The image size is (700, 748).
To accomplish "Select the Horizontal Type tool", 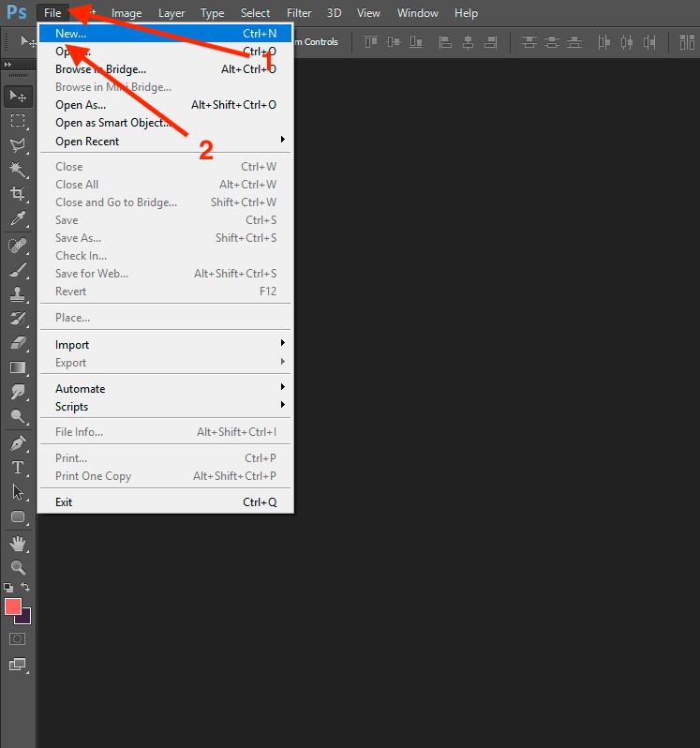I will pyautogui.click(x=18, y=468).
